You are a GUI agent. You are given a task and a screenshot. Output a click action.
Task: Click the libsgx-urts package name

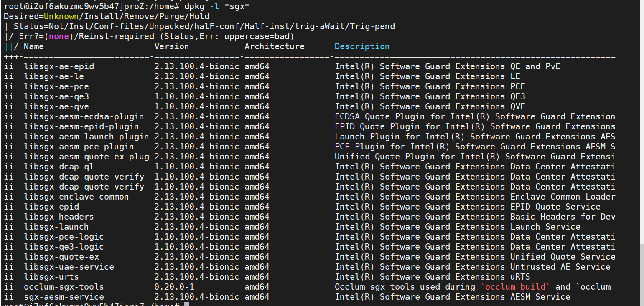coord(51,277)
